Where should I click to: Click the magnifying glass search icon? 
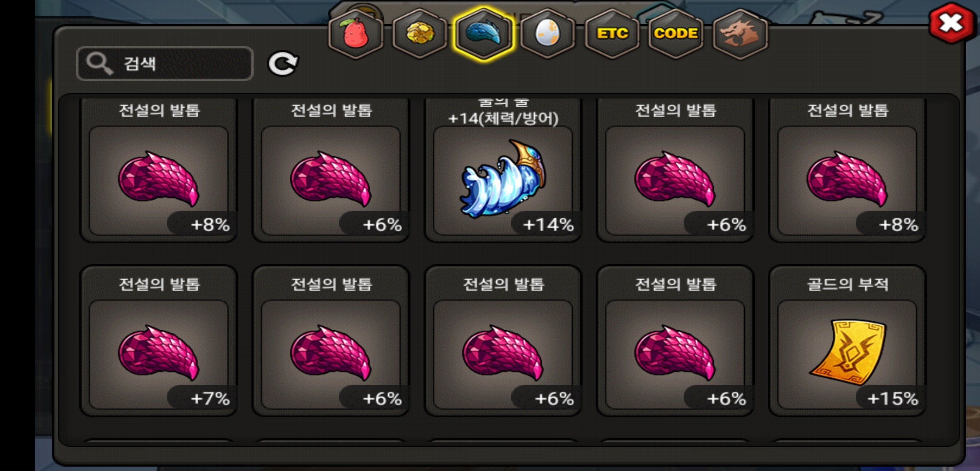(99, 64)
